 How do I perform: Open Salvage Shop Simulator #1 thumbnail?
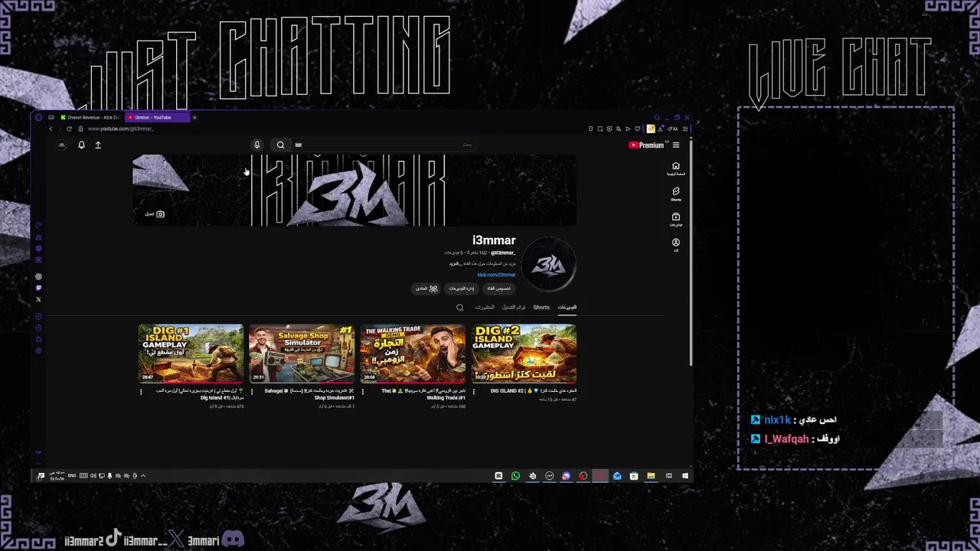[302, 354]
